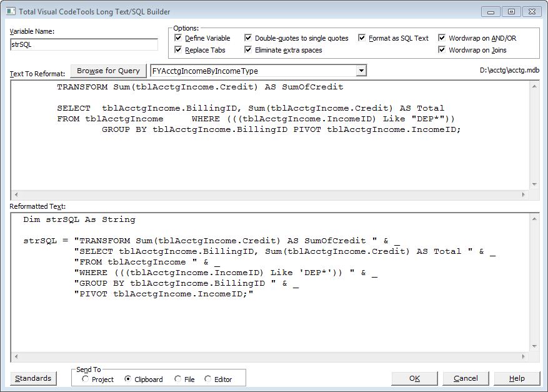548x392 pixels.
Task: Open the query name dropdown list
Action: pyautogui.click(x=360, y=71)
